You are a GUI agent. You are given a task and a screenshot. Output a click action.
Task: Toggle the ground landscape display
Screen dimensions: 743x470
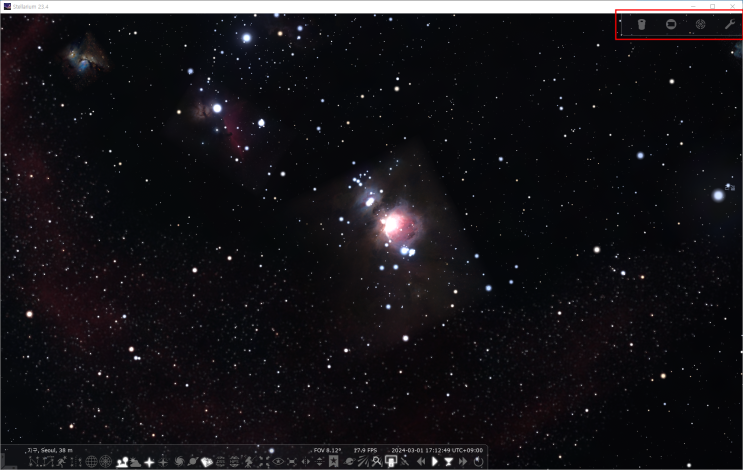pos(121,462)
